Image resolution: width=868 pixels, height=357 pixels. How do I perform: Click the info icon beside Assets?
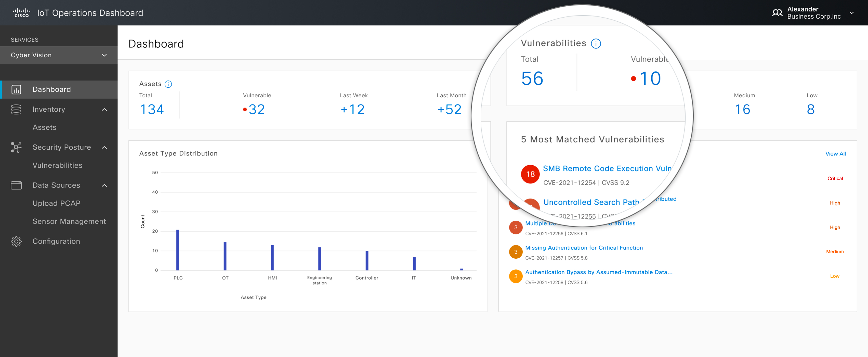click(168, 84)
